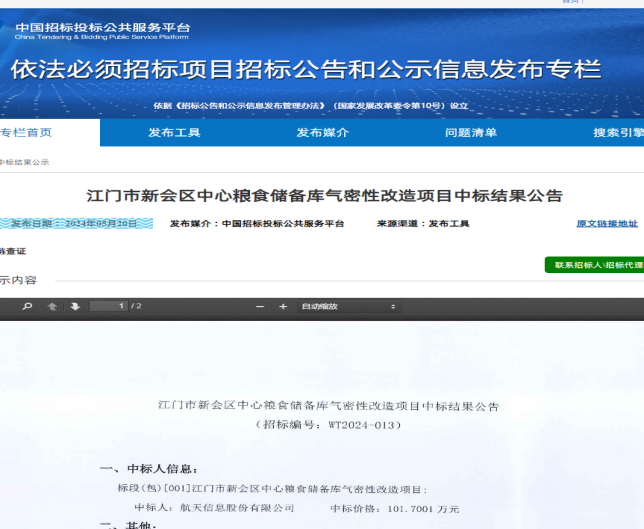Open the 发布工具 navigation tab
Viewport: 644px width, 529px height.
(x=174, y=133)
